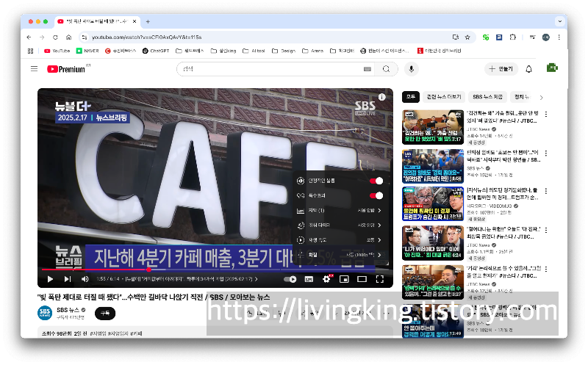Select the 'SBS 뉴스 제공' filter chip

(487, 97)
